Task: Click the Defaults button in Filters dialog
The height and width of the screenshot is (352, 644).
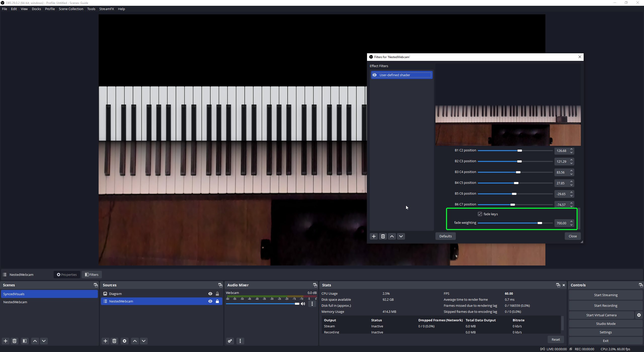Action: coord(446,236)
